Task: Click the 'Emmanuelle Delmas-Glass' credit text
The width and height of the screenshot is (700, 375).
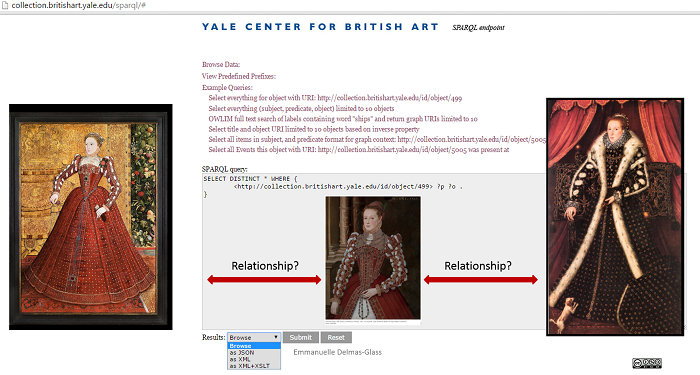Action: coord(338,352)
